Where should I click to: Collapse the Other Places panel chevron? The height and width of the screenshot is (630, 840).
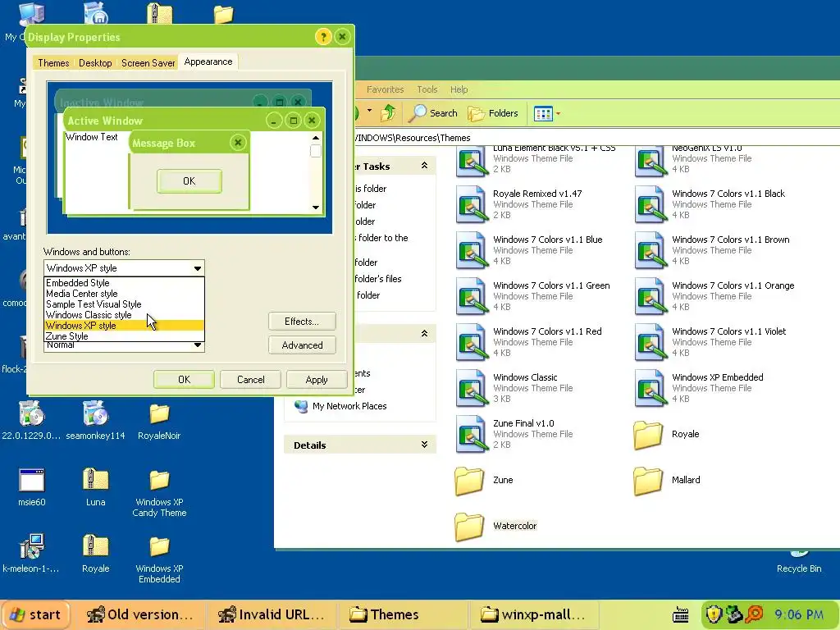[424, 334]
